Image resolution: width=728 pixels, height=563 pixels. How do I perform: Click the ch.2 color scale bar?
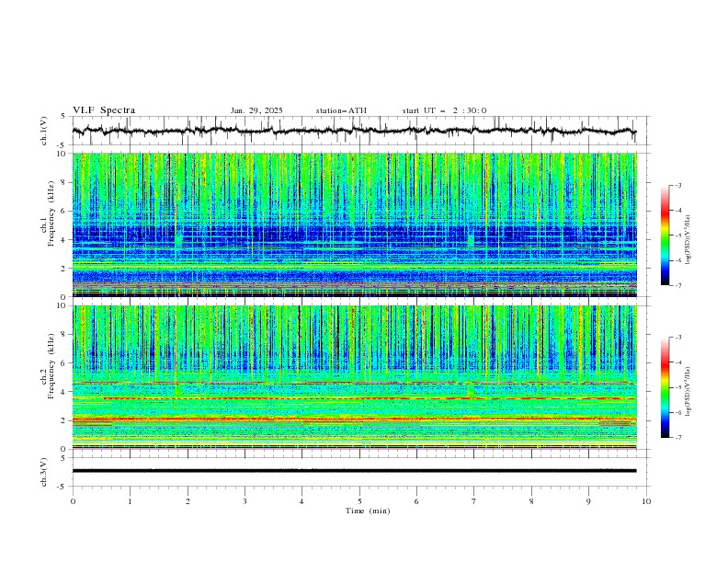pos(665,387)
